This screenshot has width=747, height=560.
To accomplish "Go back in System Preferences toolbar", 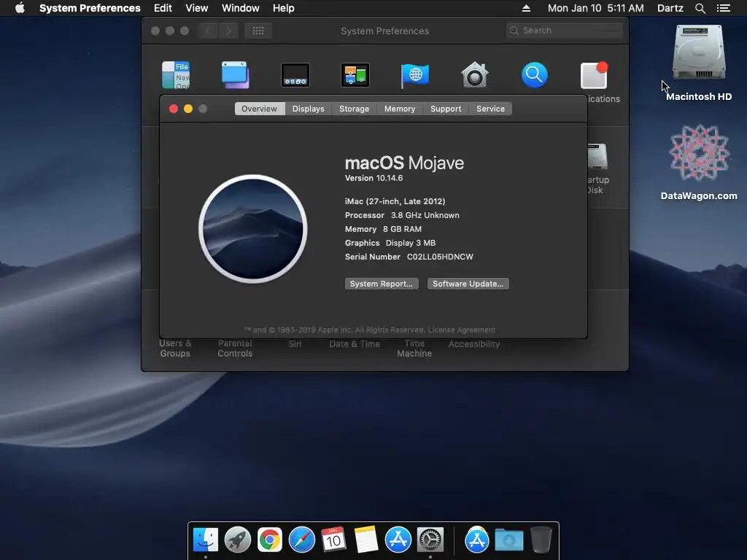I will (x=208, y=31).
